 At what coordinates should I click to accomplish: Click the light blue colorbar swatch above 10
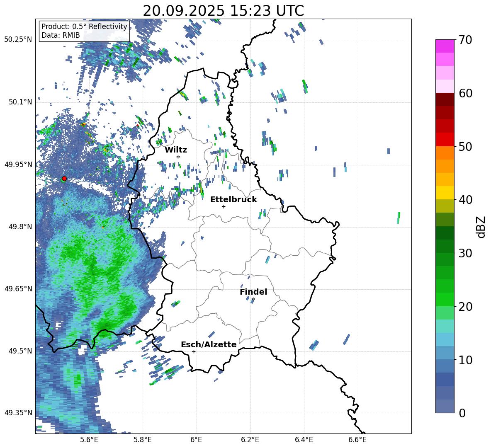445,353
